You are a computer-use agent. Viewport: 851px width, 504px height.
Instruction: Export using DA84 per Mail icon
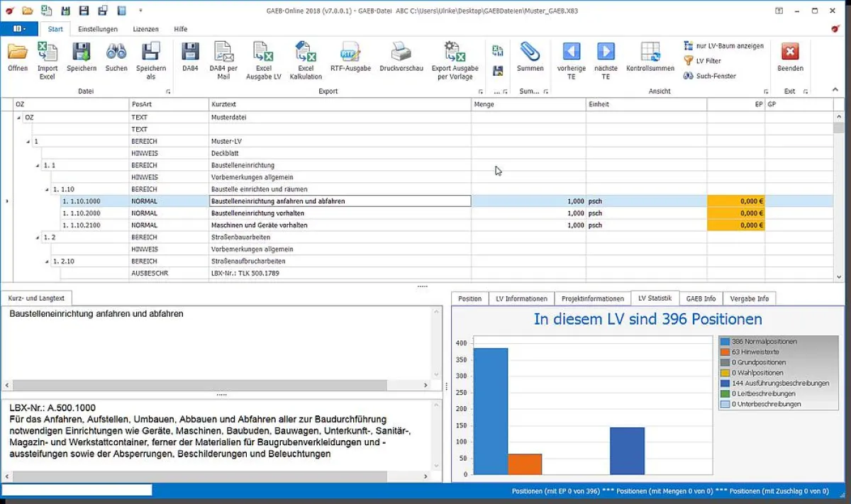[223, 53]
